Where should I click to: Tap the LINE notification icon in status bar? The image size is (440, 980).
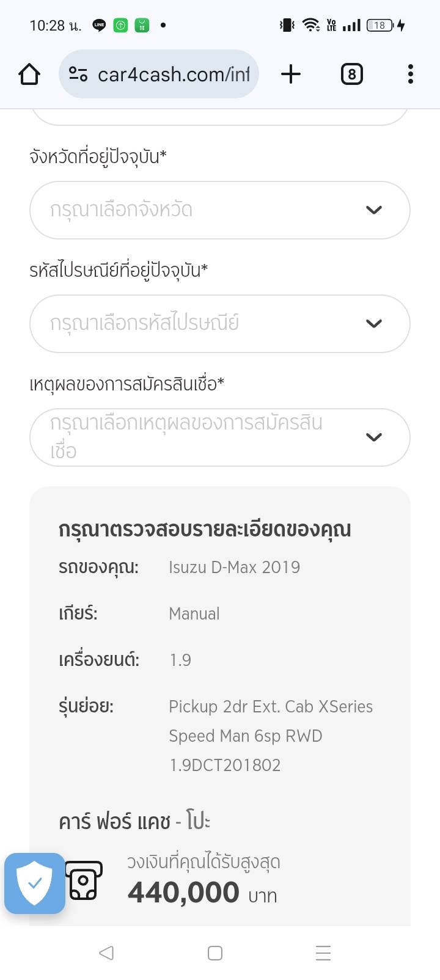click(99, 25)
